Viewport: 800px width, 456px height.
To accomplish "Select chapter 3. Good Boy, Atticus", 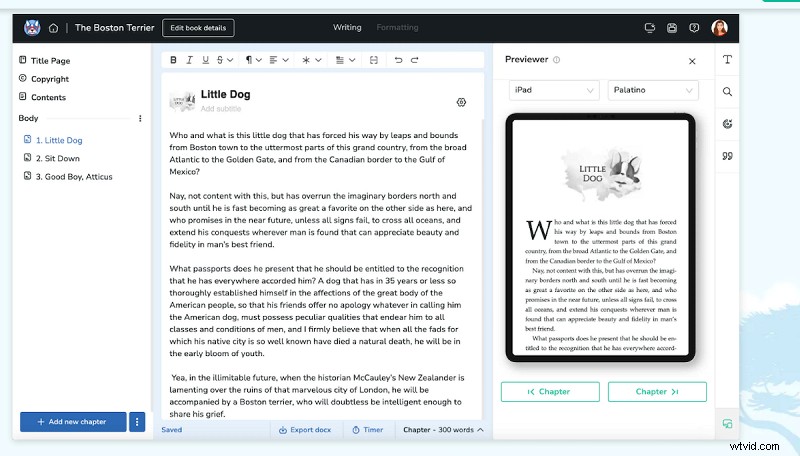I will pos(68,177).
